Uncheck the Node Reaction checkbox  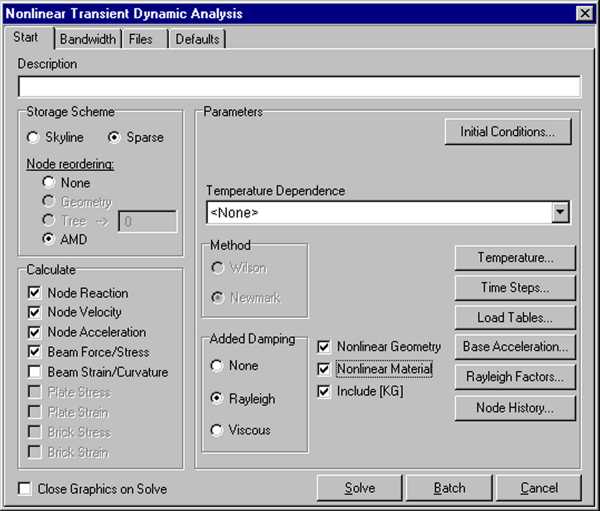click(35, 293)
